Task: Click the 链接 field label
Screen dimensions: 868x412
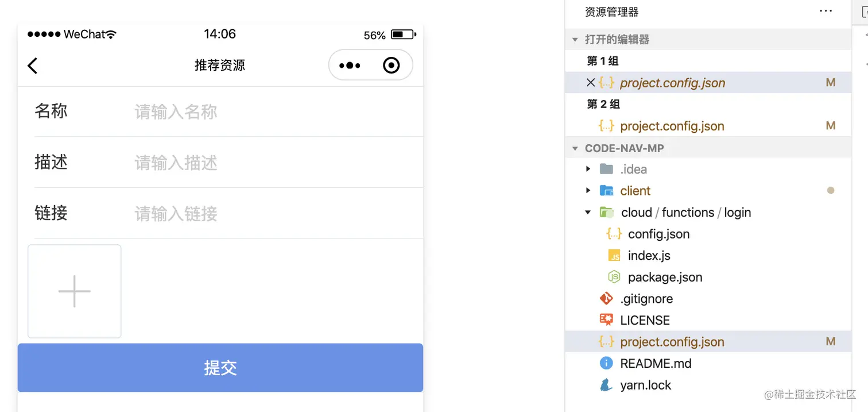Action: (51, 213)
